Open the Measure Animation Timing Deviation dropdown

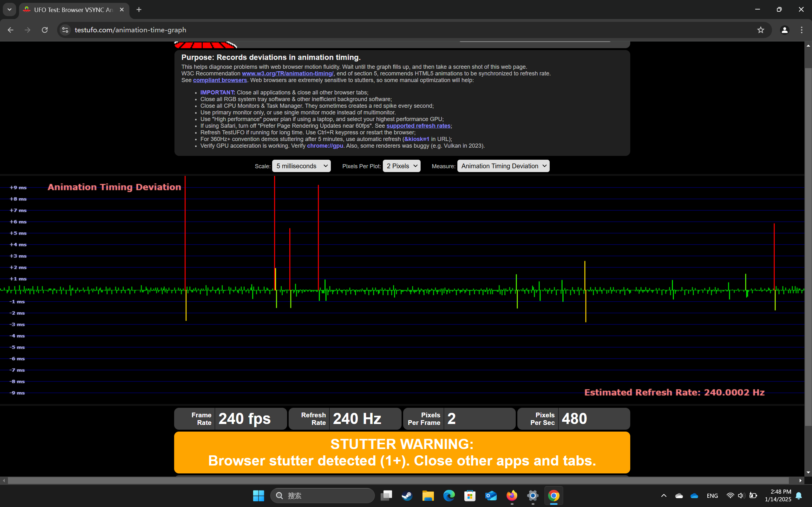tap(503, 166)
